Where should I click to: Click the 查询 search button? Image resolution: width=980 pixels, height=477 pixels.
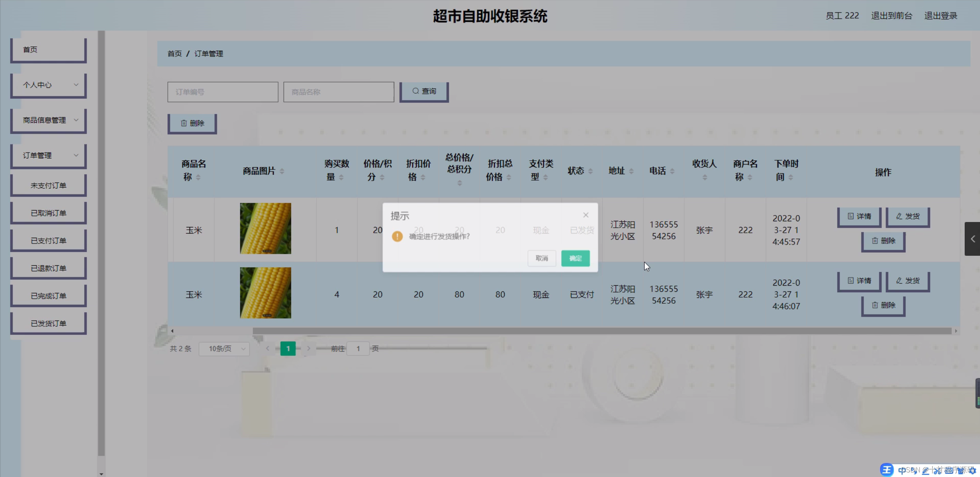pyautogui.click(x=424, y=92)
